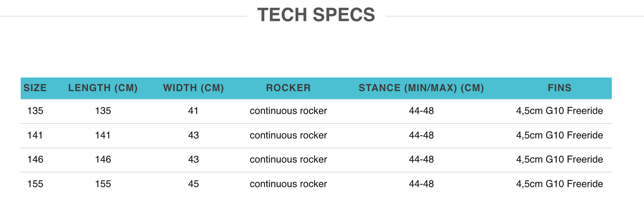Viewport: 644px width, 217px height.
Task: Select width value 45
Action: [193, 184]
